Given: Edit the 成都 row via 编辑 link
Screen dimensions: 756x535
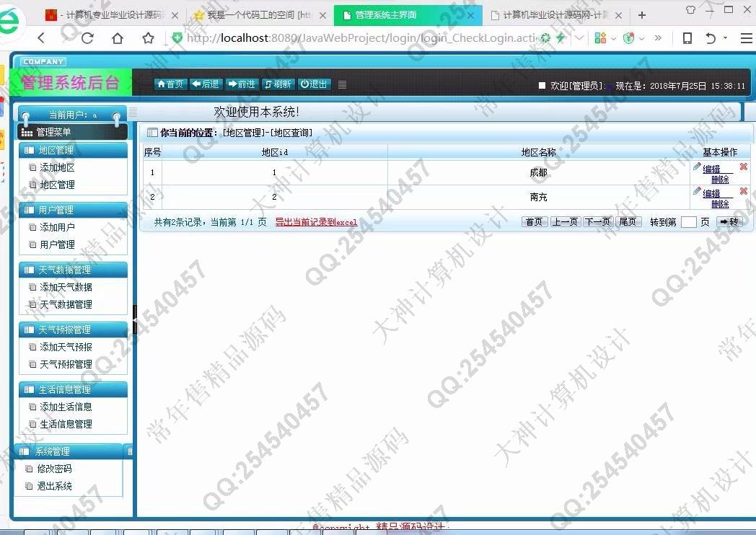Looking at the screenshot, I should pyautogui.click(x=711, y=169).
